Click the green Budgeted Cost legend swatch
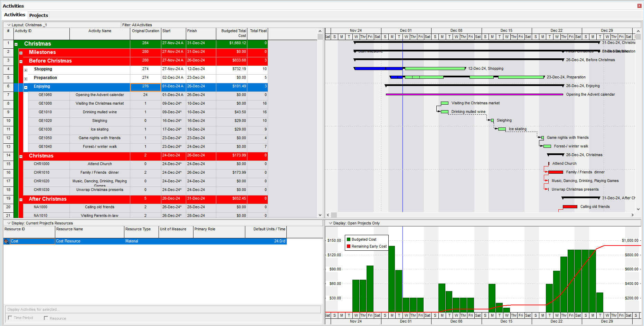 click(349, 239)
